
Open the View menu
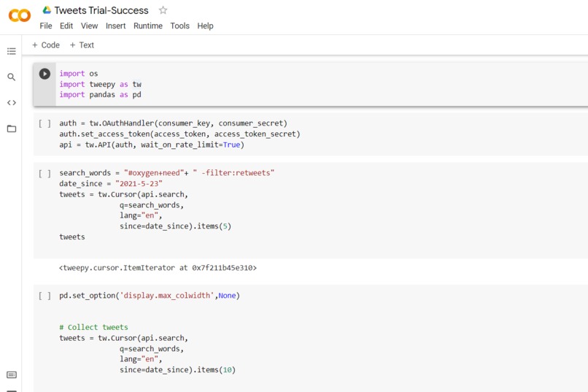(89, 26)
